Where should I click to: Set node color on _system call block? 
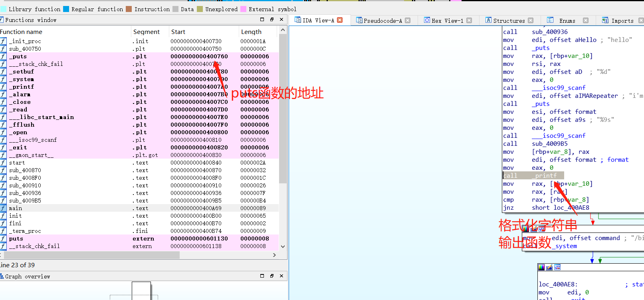(526, 229)
